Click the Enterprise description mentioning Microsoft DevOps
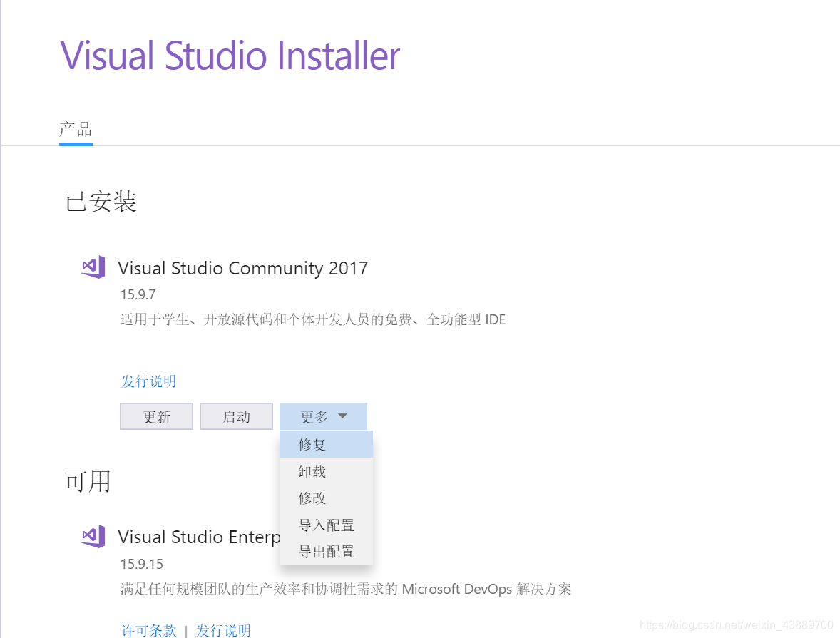The width and height of the screenshot is (840, 638). click(346, 590)
